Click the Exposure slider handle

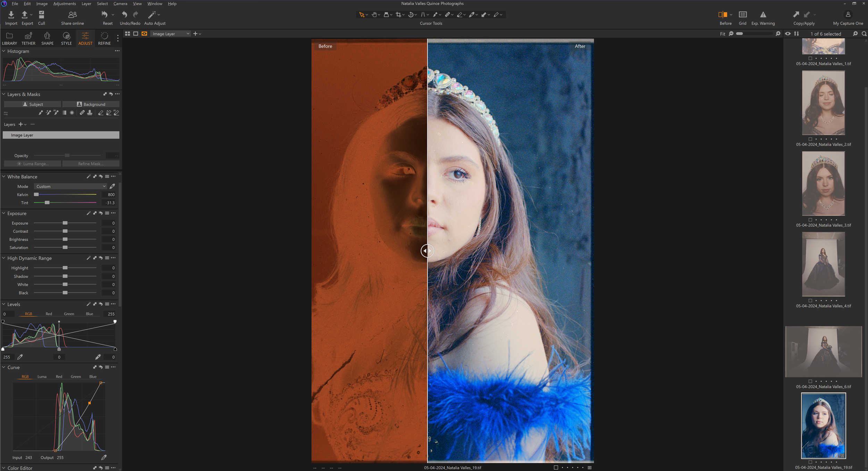pyautogui.click(x=65, y=223)
